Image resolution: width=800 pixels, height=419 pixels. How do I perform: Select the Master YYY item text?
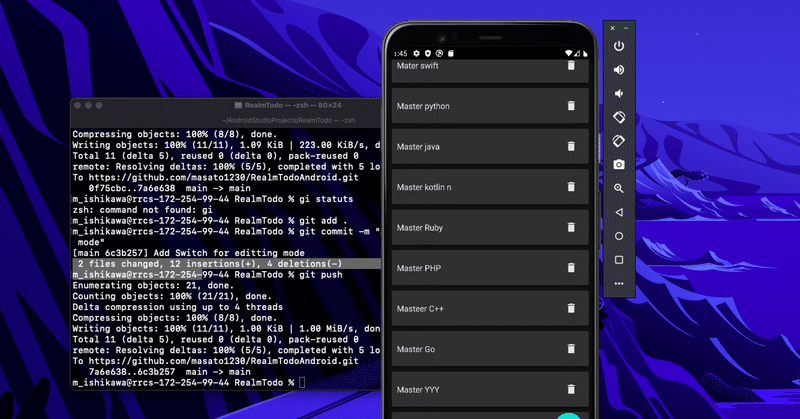418,390
